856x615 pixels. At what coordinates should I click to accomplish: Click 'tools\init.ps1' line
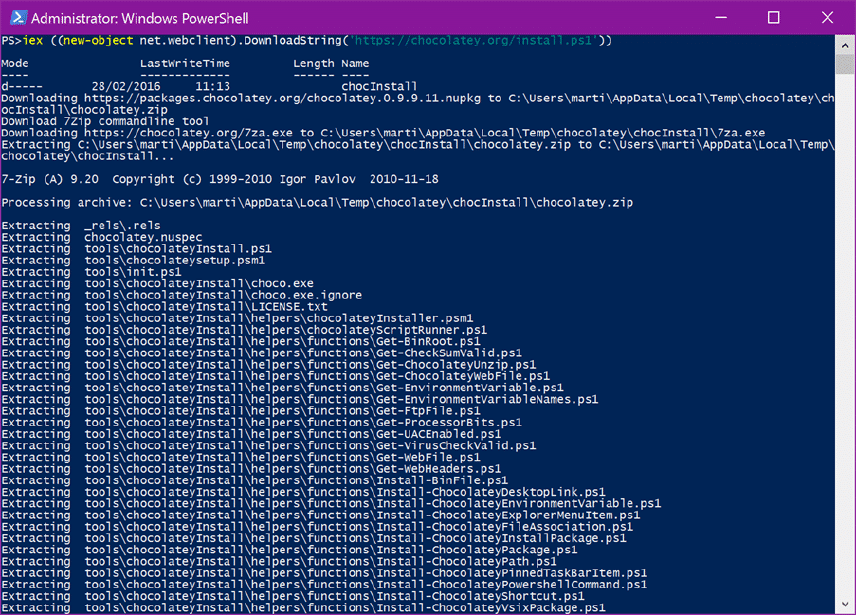(x=91, y=272)
